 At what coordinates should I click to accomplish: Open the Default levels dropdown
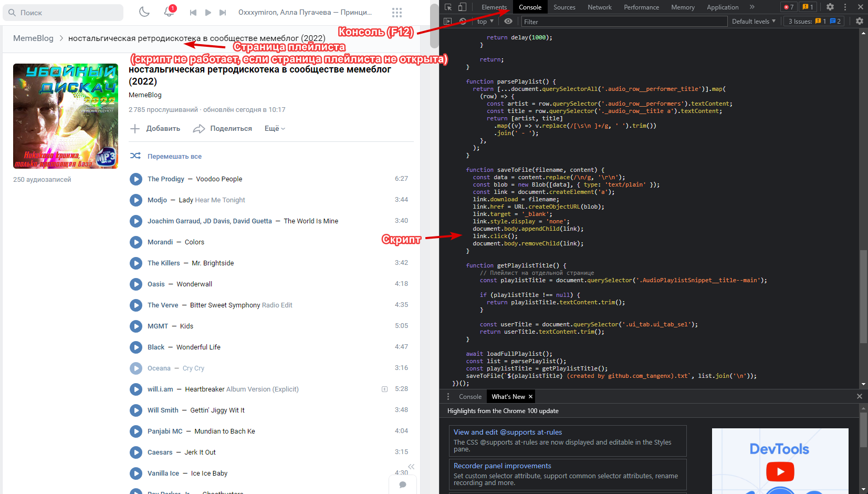pos(754,22)
